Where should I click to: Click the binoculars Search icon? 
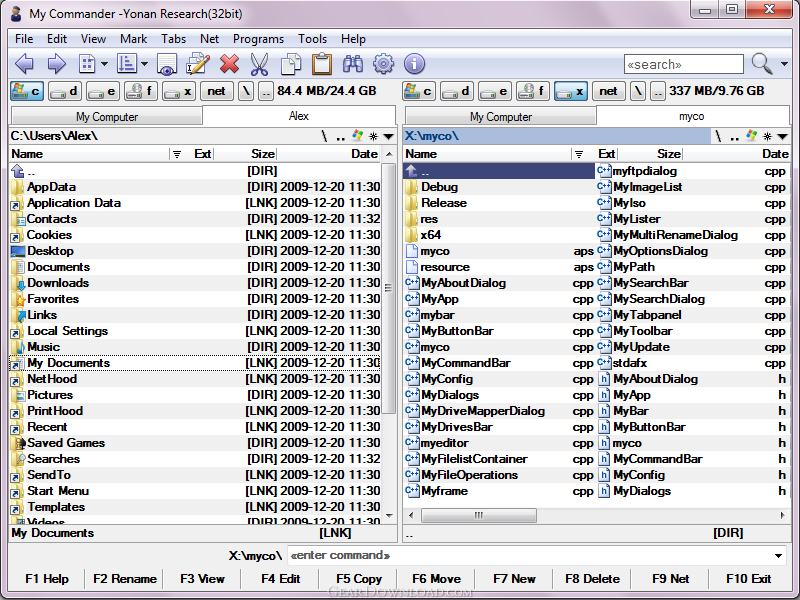point(353,64)
